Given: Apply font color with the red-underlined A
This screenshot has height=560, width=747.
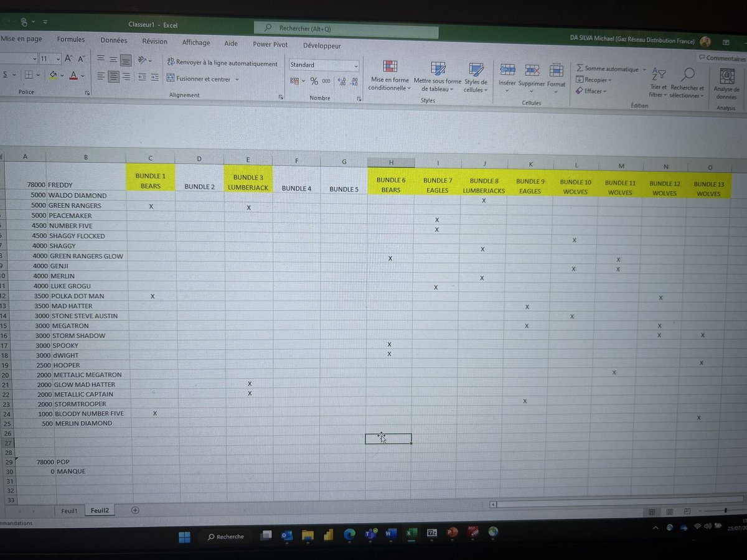Looking at the screenshot, I should click(x=73, y=76).
